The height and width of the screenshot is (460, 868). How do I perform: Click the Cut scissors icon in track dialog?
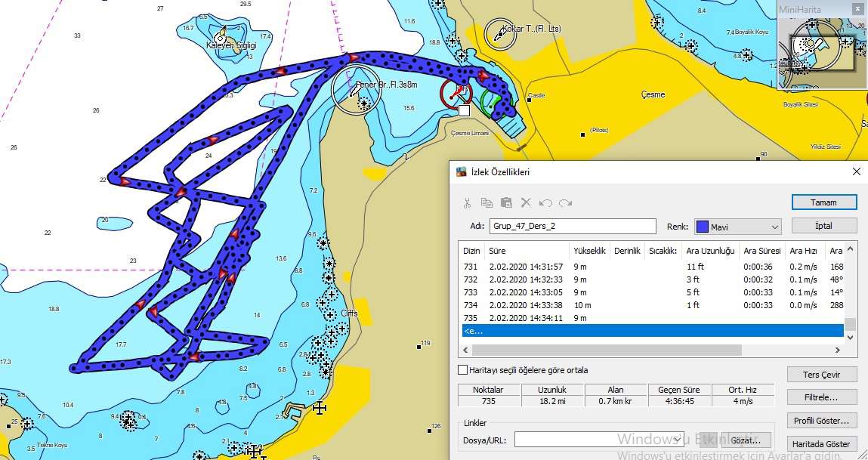(467, 202)
